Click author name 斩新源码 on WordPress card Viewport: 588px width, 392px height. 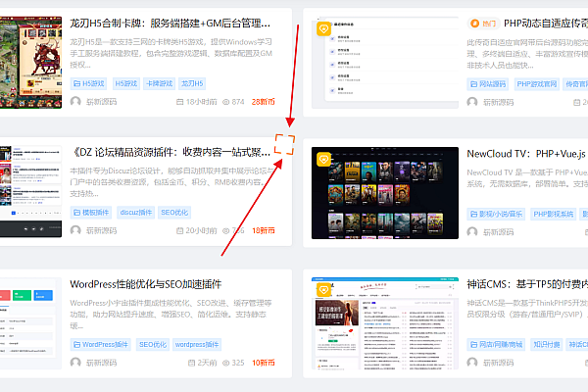[101, 363]
